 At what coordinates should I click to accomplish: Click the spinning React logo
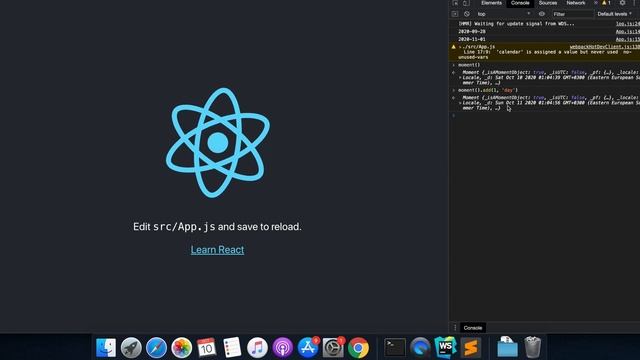(x=218, y=142)
